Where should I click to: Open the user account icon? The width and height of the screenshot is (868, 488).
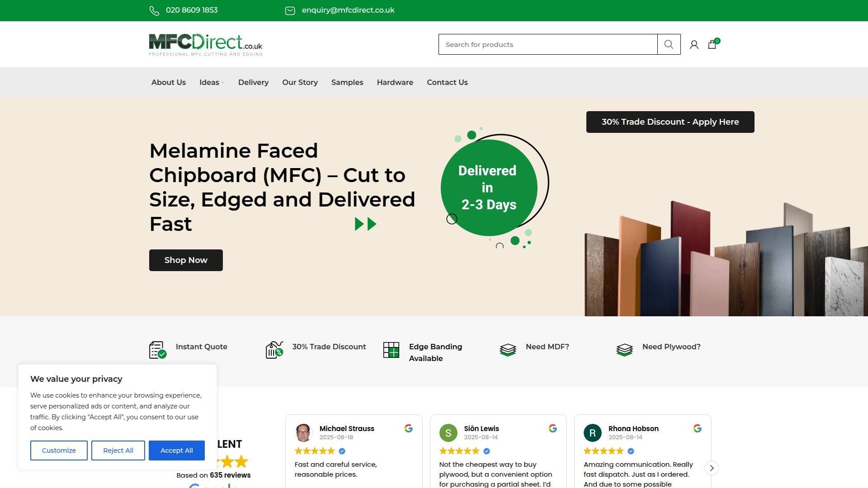[694, 44]
